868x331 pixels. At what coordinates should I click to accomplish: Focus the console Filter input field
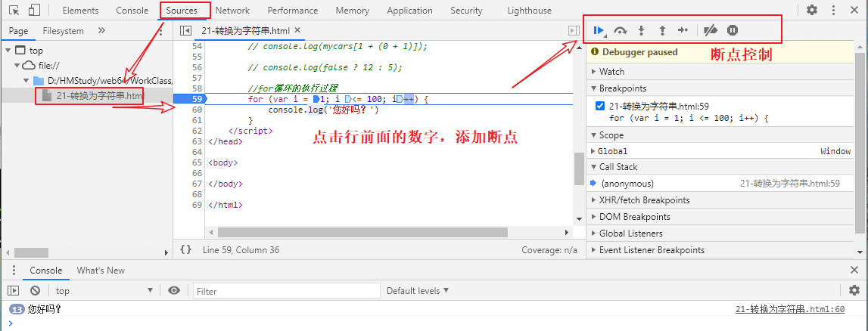point(286,291)
